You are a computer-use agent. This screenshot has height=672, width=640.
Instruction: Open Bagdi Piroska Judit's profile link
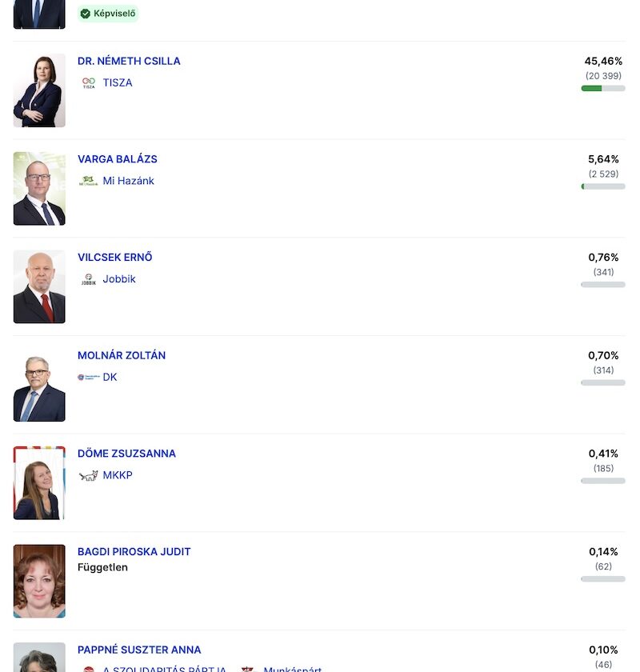[134, 552]
